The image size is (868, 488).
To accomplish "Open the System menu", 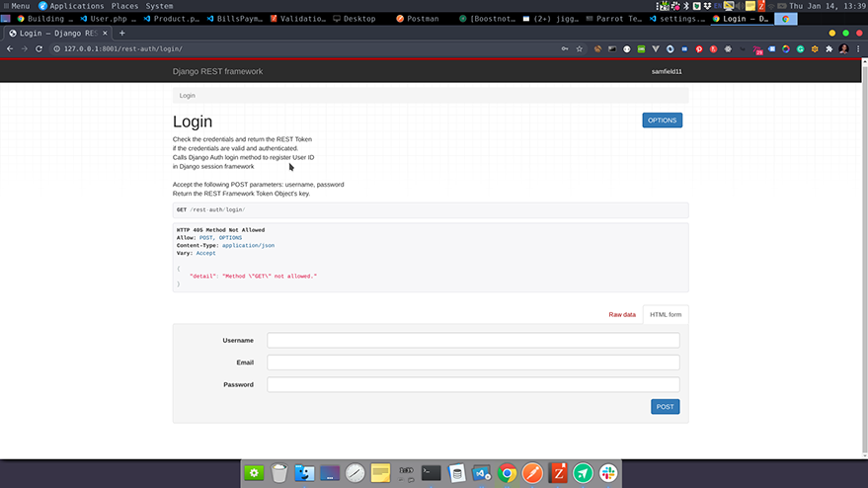I will (x=159, y=6).
